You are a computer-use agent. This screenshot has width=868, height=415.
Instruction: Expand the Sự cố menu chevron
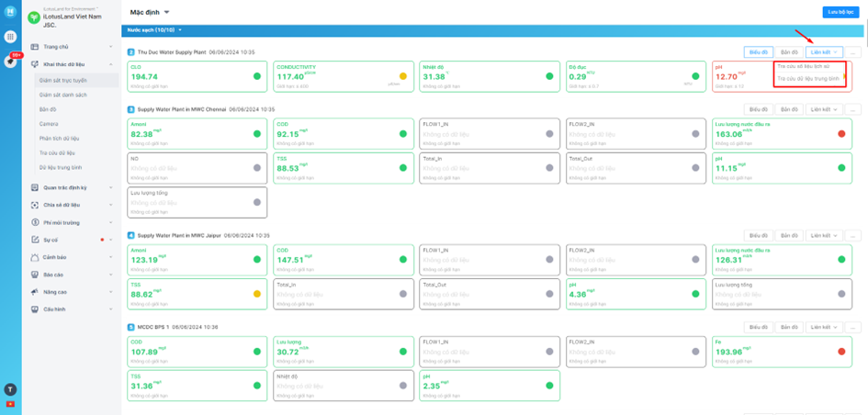click(111, 240)
